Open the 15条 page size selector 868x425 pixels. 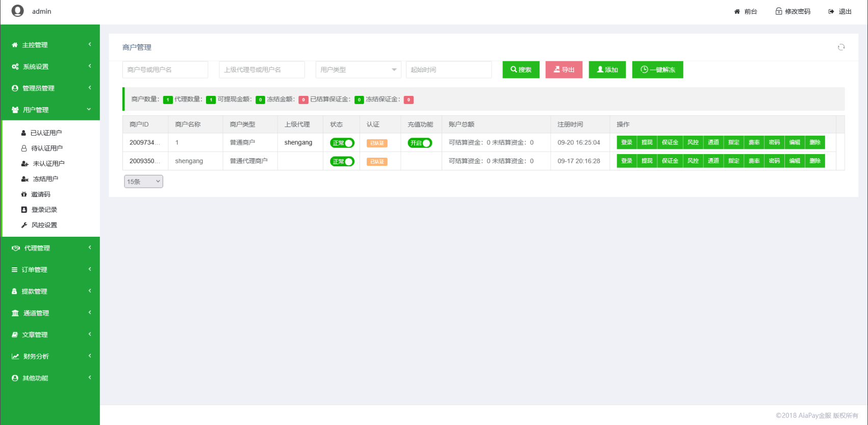point(143,182)
